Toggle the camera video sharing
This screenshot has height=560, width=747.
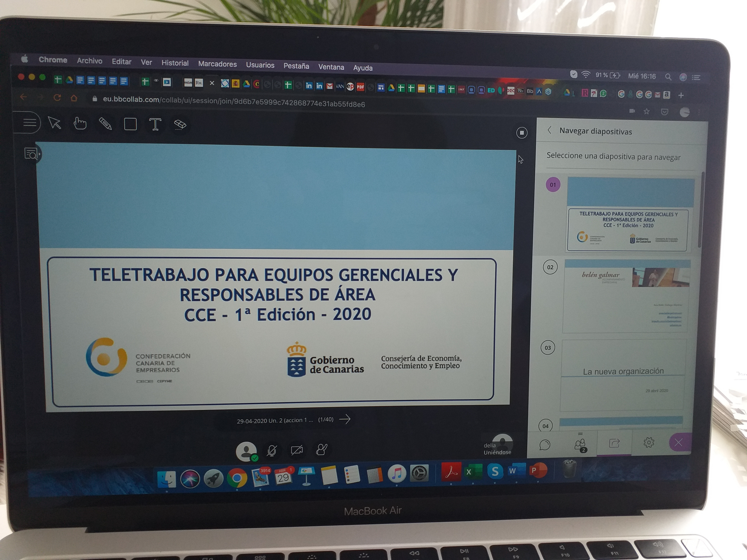[297, 450]
